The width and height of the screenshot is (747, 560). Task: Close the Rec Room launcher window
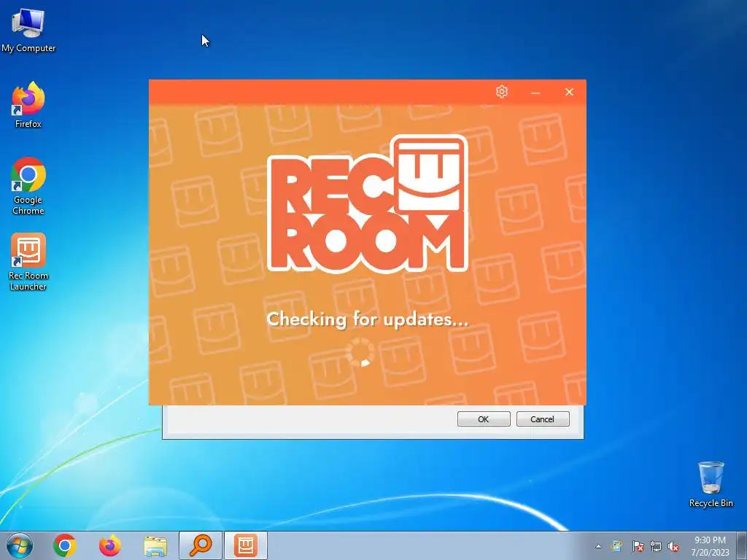click(569, 92)
